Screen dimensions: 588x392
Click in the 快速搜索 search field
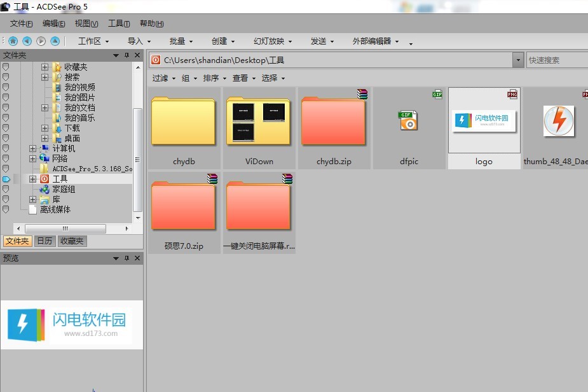tap(557, 60)
